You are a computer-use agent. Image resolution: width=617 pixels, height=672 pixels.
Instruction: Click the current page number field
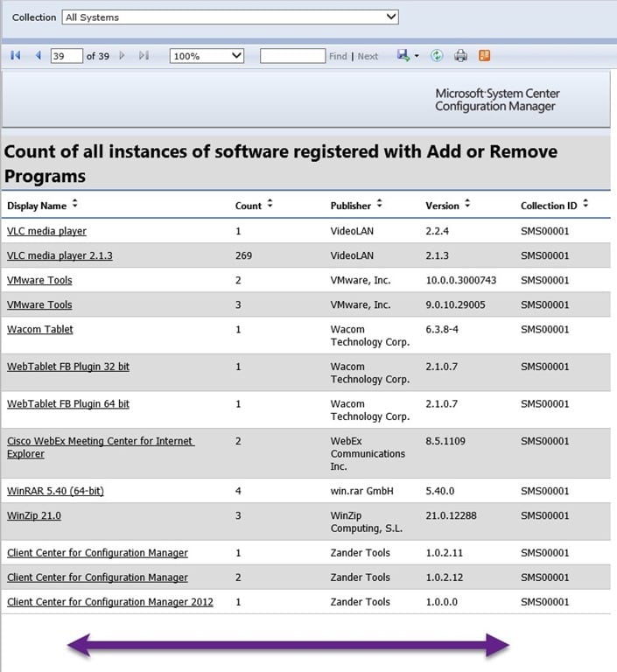coord(67,56)
